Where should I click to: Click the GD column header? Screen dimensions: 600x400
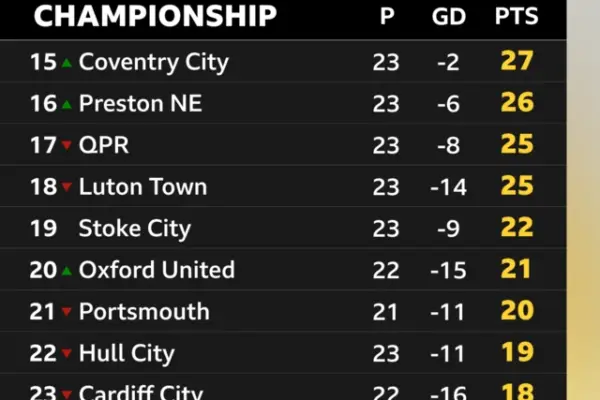[448, 16]
